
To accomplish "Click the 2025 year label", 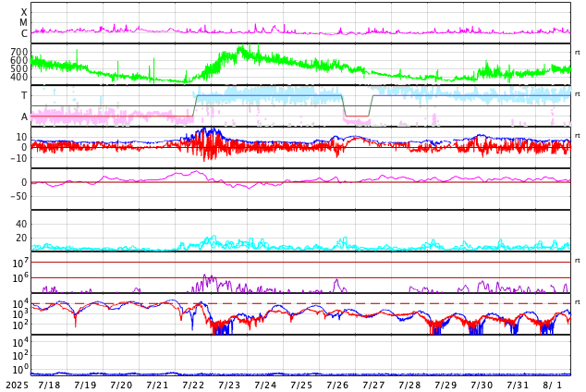I will point(17,385).
